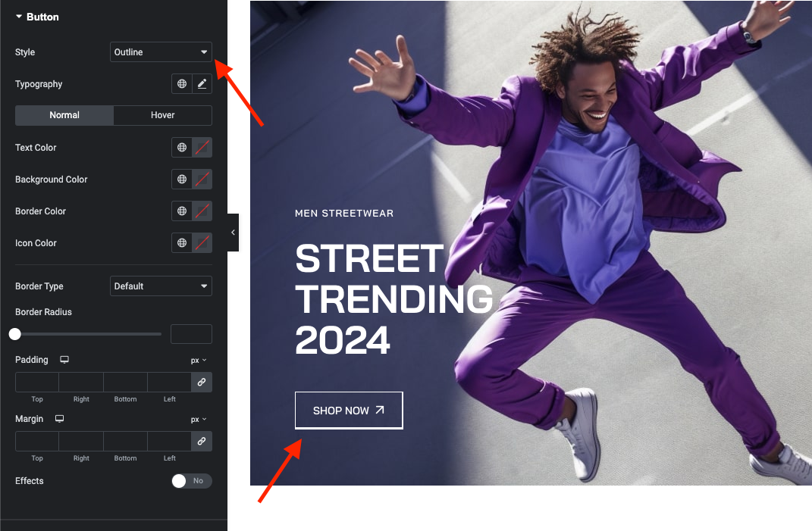The width and height of the screenshot is (812, 531).
Task: Open the Border Type dropdown
Action: (x=161, y=286)
